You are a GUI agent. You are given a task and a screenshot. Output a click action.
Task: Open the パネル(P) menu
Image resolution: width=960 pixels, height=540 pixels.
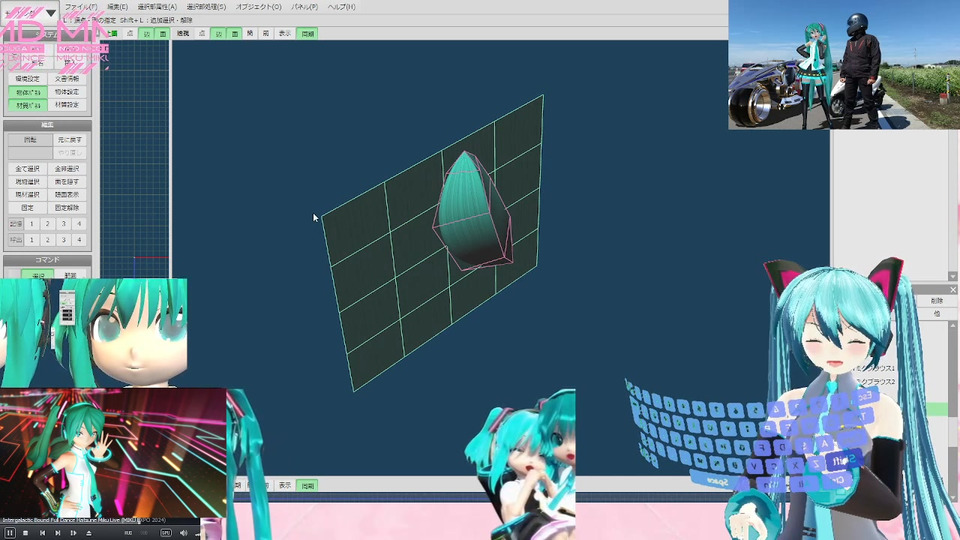(x=304, y=7)
